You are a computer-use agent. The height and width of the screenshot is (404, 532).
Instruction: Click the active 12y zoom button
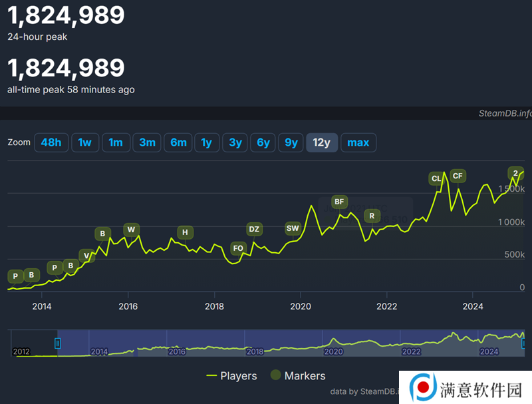(x=322, y=142)
